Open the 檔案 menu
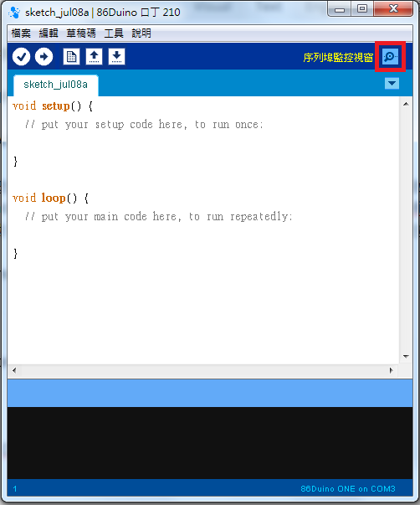This screenshot has width=420, height=505. pos(21,33)
